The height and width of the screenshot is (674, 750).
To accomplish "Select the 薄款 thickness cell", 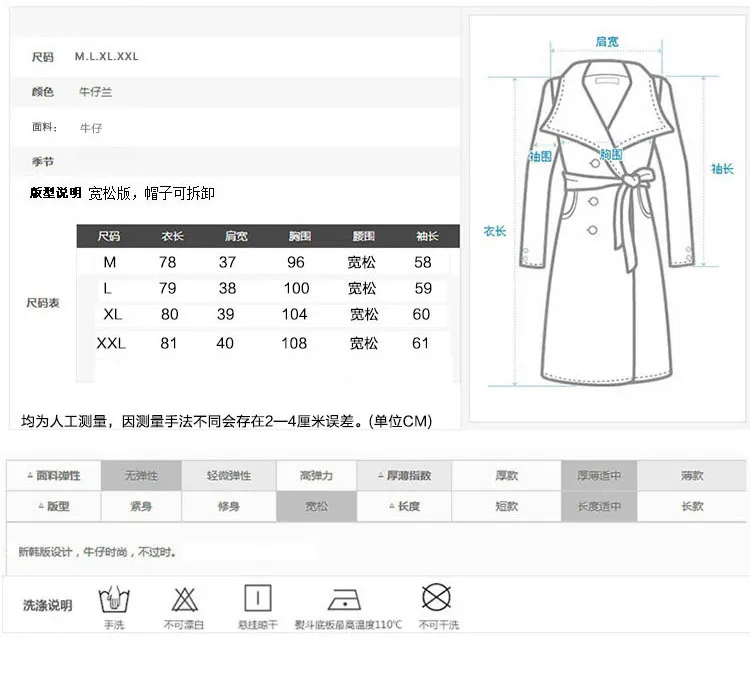I will pyautogui.click(x=692, y=475).
